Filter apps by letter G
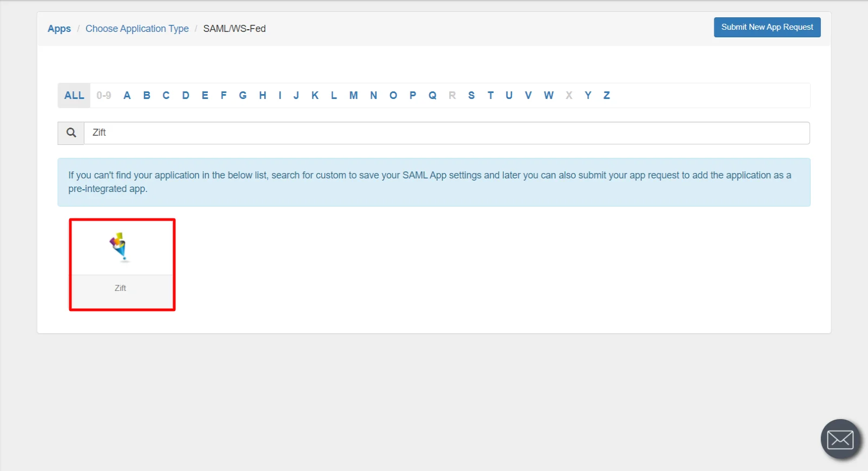 tap(243, 95)
